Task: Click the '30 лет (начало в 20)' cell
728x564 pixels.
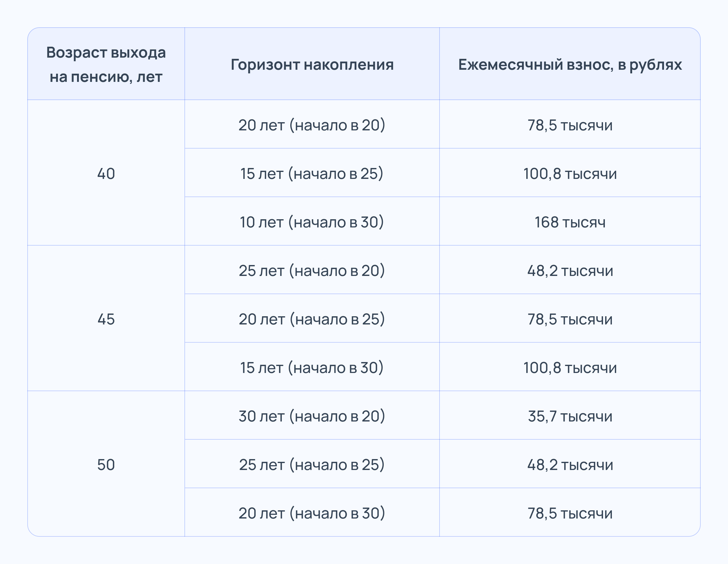Action: 312,416
